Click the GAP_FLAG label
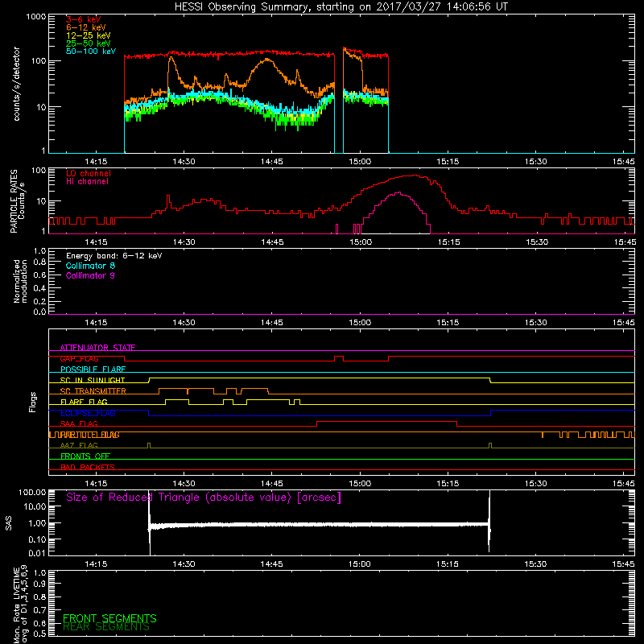 (79, 358)
